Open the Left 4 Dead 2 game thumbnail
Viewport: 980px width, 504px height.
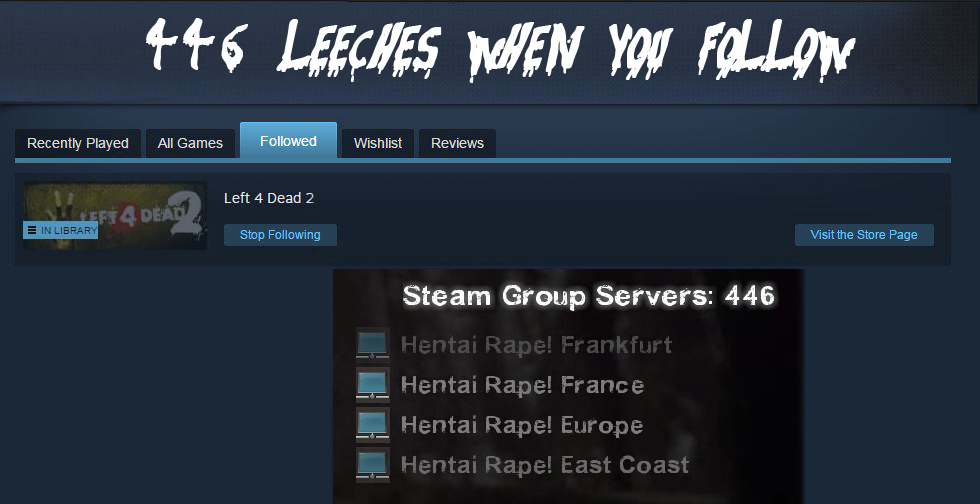[115, 216]
